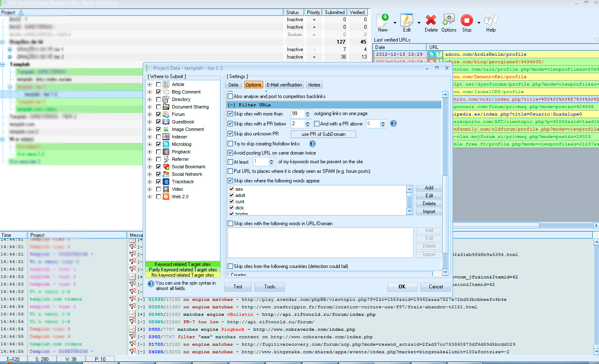
Task: Enable And with a PR above checkbox
Action: (x=317, y=123)
